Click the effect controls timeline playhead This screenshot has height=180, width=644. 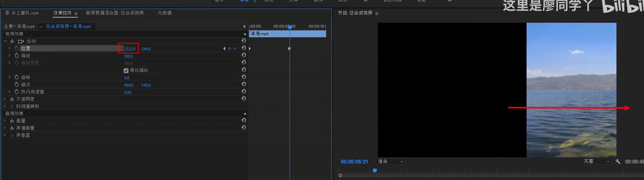(290, 27)
